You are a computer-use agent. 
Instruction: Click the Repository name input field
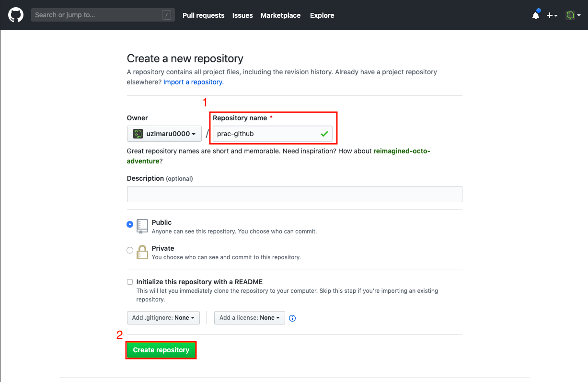point(273,134)
